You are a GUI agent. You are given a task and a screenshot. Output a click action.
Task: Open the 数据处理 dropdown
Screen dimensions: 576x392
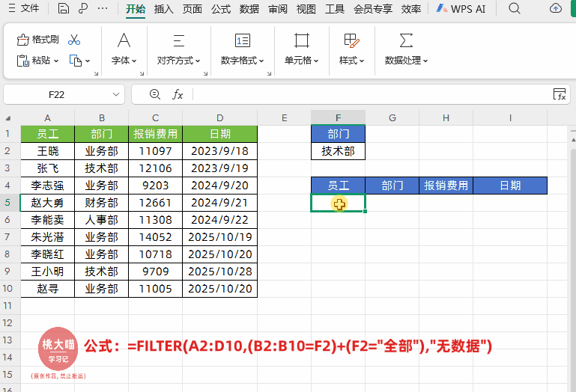tap(406, 61)
